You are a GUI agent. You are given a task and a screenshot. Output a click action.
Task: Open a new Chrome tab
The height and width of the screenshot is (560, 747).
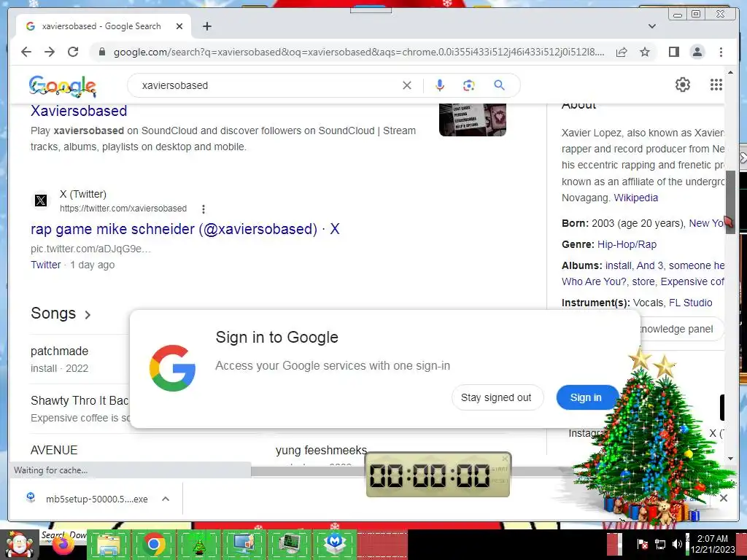coord(206,26)
